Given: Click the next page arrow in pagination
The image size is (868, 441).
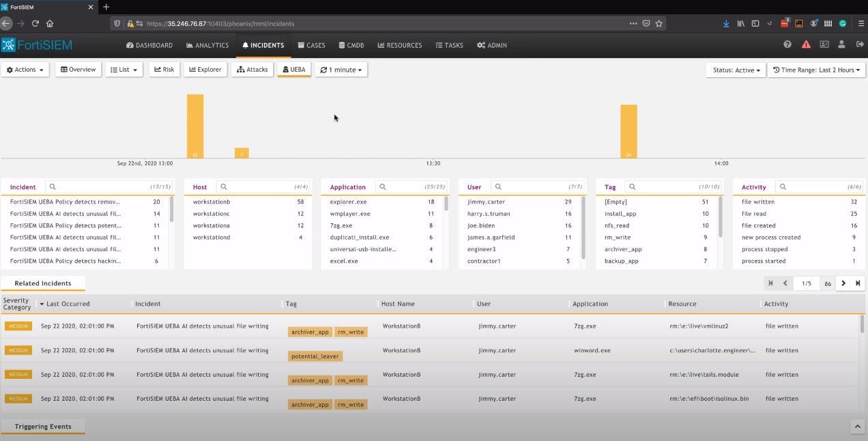Looking at the screenshot, I should (x=843, y=283).
